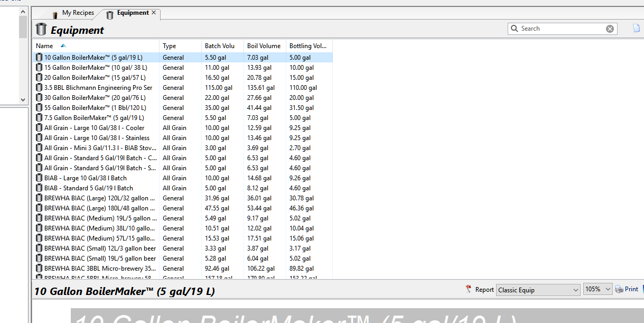
Task: Click kettle icon for BREWHA BIAC (Small) 12L
Action: [x=39, y=248]
